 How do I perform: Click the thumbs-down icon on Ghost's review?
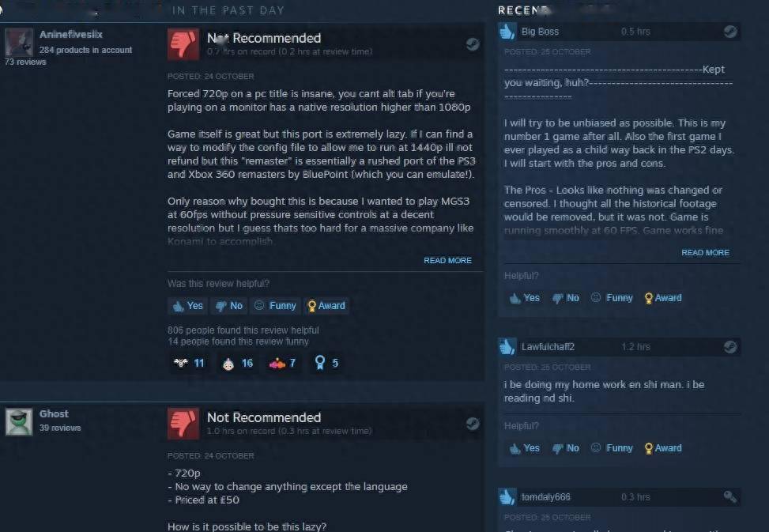coord(183,424)
